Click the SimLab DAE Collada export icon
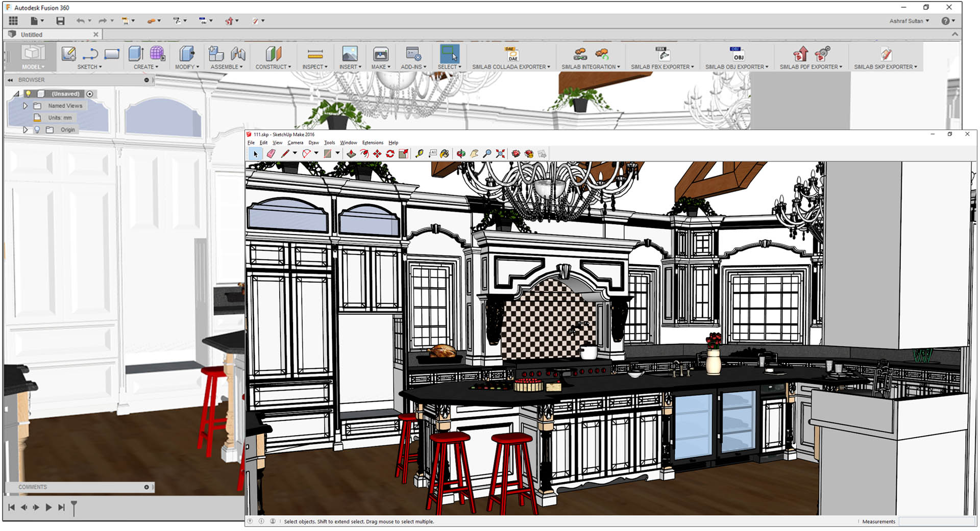The width and height of the screenshot is (980, 531). click(x=511, y=54)
